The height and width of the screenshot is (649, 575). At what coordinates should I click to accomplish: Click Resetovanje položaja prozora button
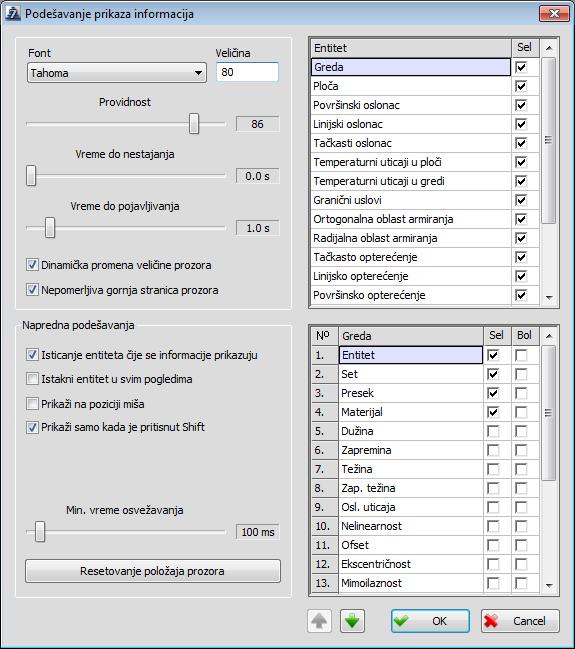coord(153,571)
